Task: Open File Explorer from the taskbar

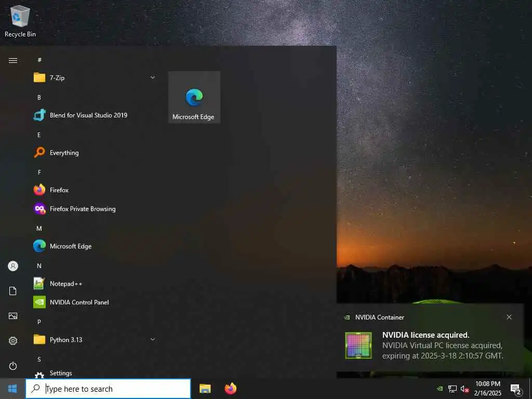Action: [x=205, y=389]
